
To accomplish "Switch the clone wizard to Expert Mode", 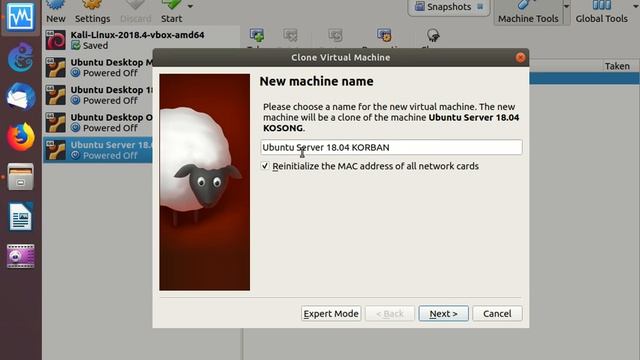I will (331, 313).
